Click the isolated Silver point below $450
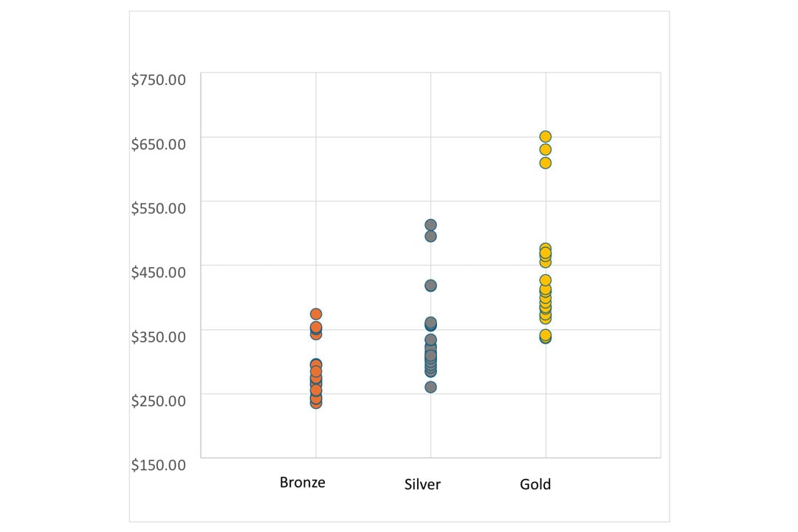Viewport: 798px width, 532px height. pyautogui.click(x=430, y=286)
